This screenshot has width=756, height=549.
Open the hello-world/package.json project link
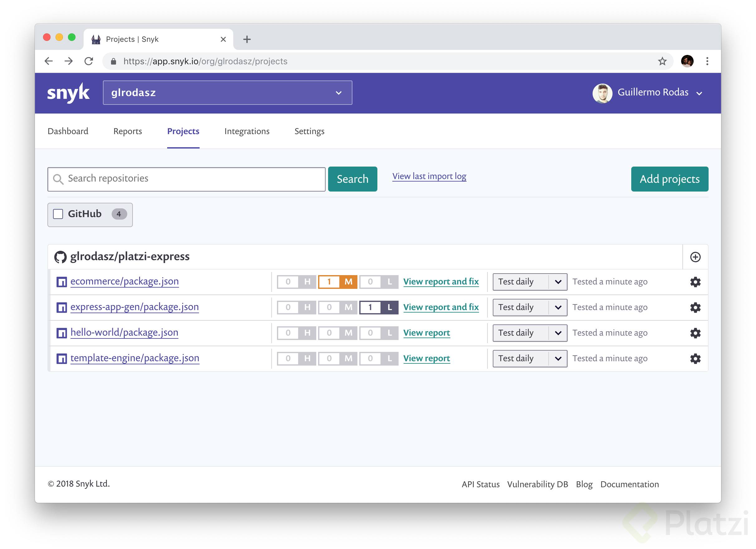(124, 332)
